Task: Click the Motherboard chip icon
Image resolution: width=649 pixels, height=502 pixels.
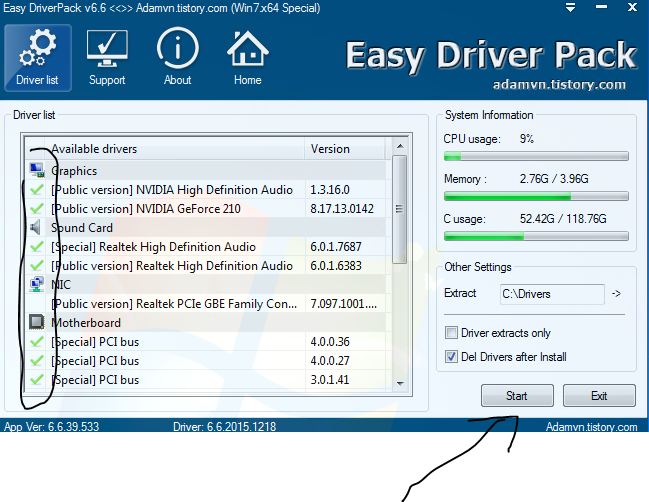Action: (x=36, y=322)
